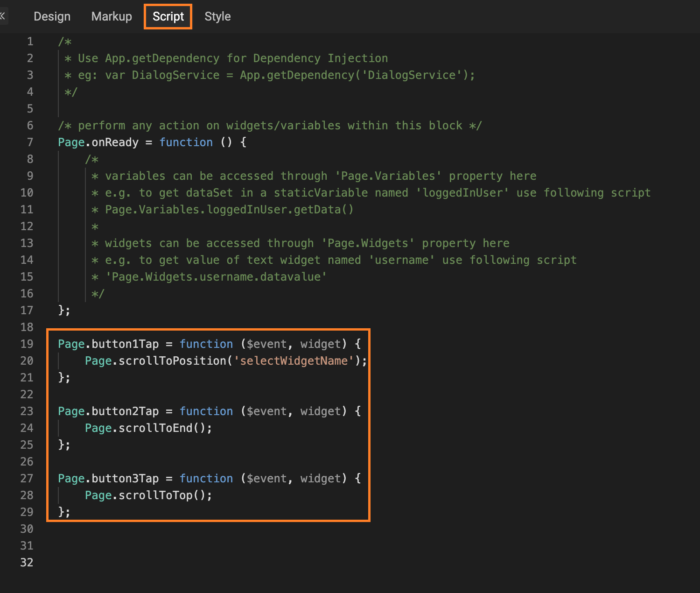Place cursor on Page.scrollToTop() call

(148, 495)
